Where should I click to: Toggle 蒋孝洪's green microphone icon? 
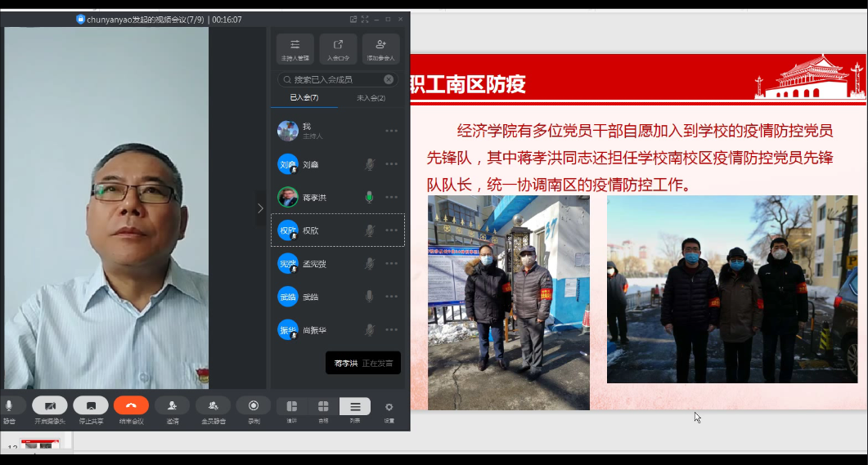(x=369, y=197)
